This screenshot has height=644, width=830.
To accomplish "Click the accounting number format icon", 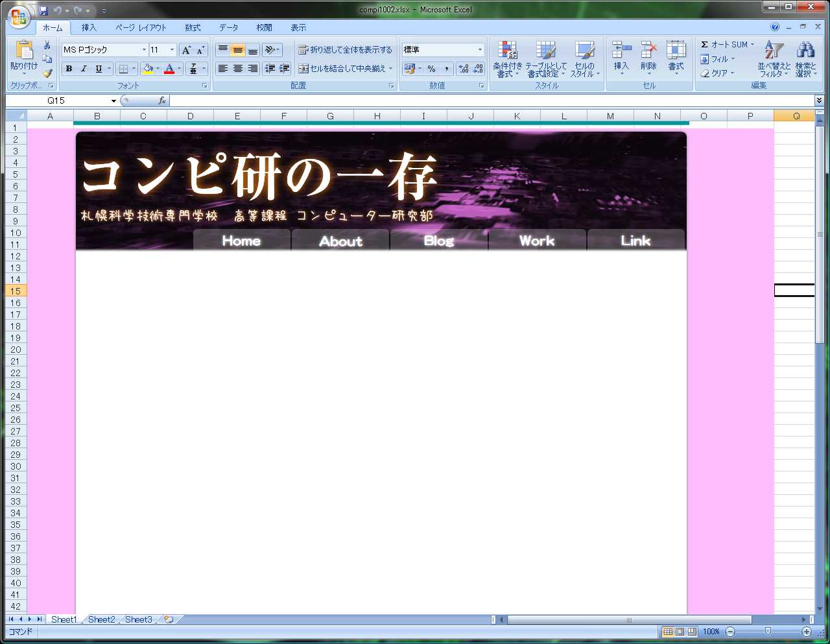I will tap(409, 69).
